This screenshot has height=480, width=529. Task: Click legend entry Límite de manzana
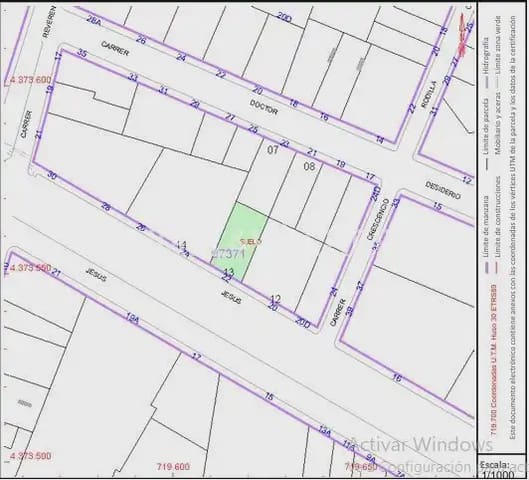[486, 226]
